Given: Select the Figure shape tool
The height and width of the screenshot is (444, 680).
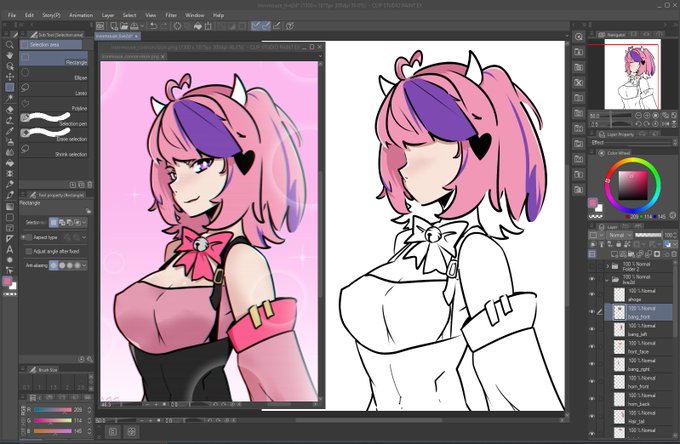Looking at the screenshot, I should point(9,217).
